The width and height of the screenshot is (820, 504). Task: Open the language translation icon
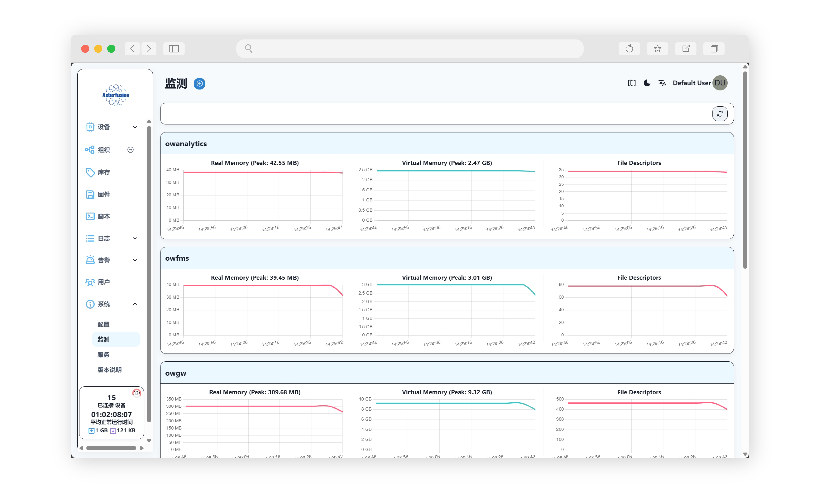coord(662,83)
